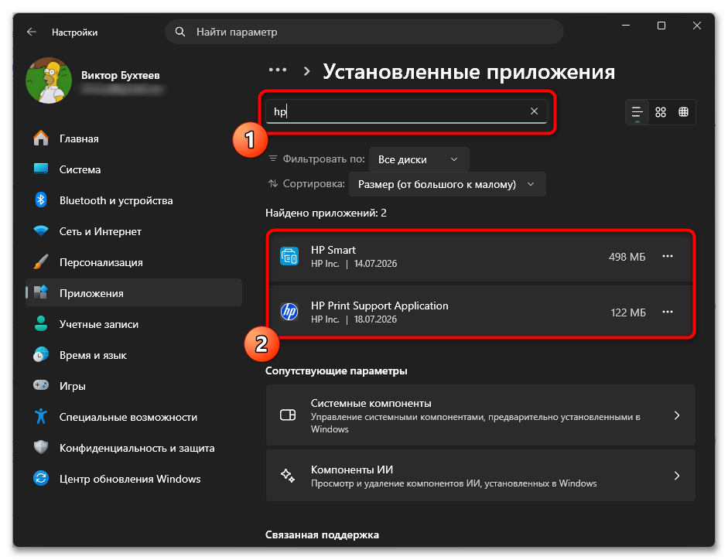The width and height of the screenshot is (728, 560).
Task: Click the shield icon beside 'Конфиденциальность и защита'
Action: coord(41,447)
